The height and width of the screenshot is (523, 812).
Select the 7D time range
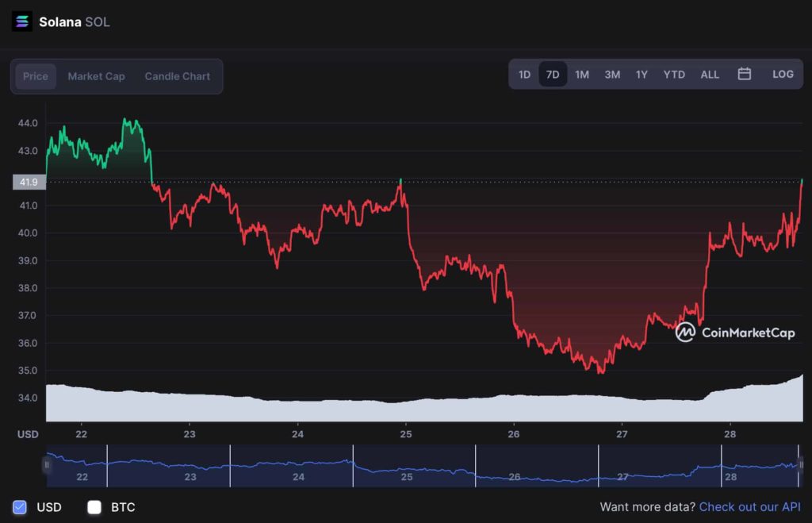[x=553, y=75]
